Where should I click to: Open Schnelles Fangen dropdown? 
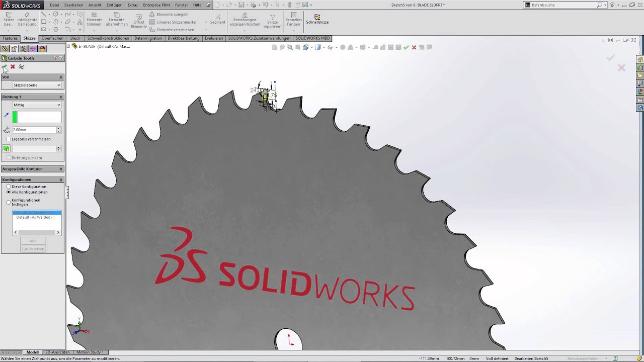tap(293, 30)
